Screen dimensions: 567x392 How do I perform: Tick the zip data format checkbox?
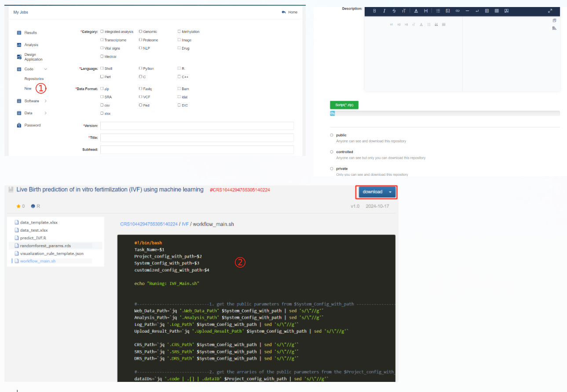102,89
